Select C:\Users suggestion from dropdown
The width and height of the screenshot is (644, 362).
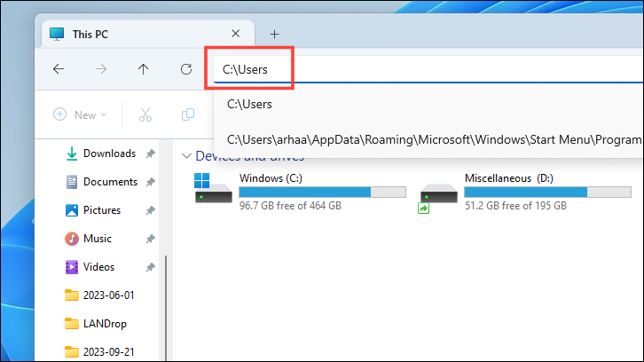tap(250, 104)
